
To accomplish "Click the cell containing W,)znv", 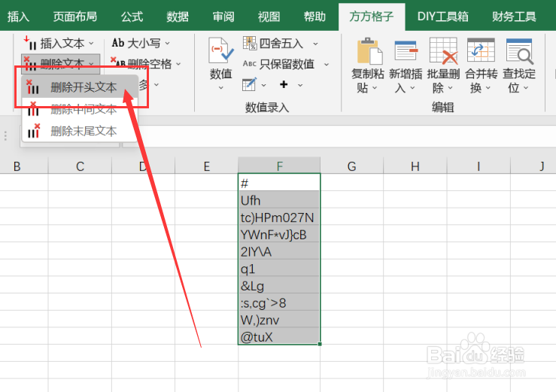I will [x=279, y=319].
